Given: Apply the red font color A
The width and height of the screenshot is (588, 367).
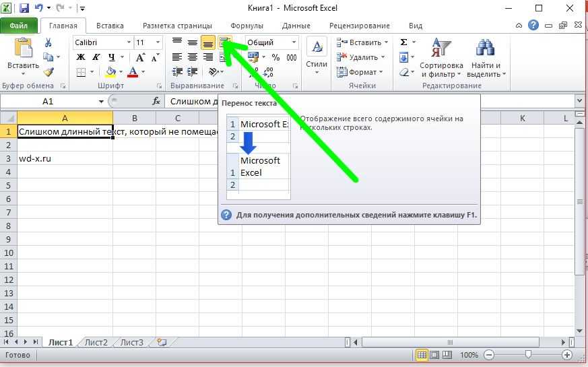Looking at the screenshot, I should click(x=133, y=71).
